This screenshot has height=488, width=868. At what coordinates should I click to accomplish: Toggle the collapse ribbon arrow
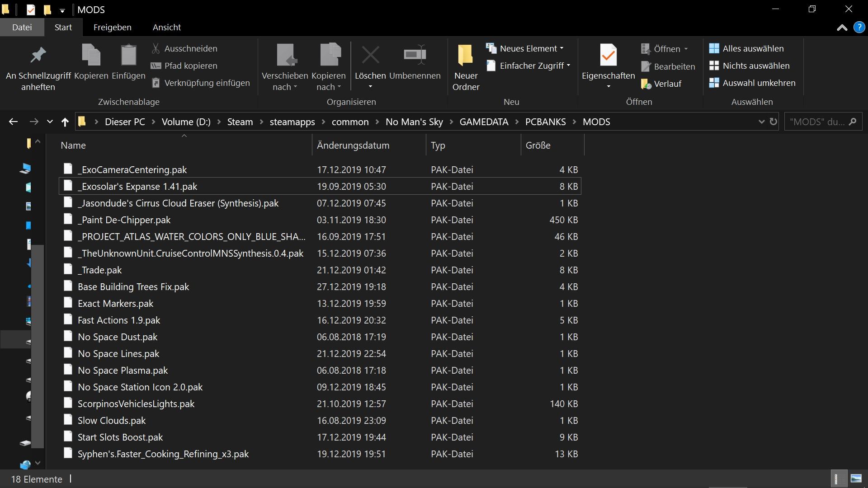(x=842, y=27)
